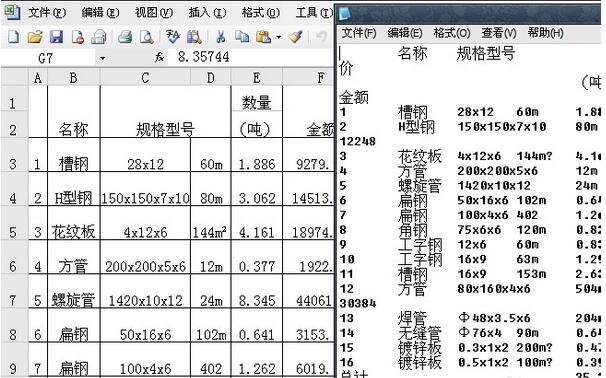606x378 pixels.
Task: Click the Name Box showing G7
Action: tap(49, 58)
